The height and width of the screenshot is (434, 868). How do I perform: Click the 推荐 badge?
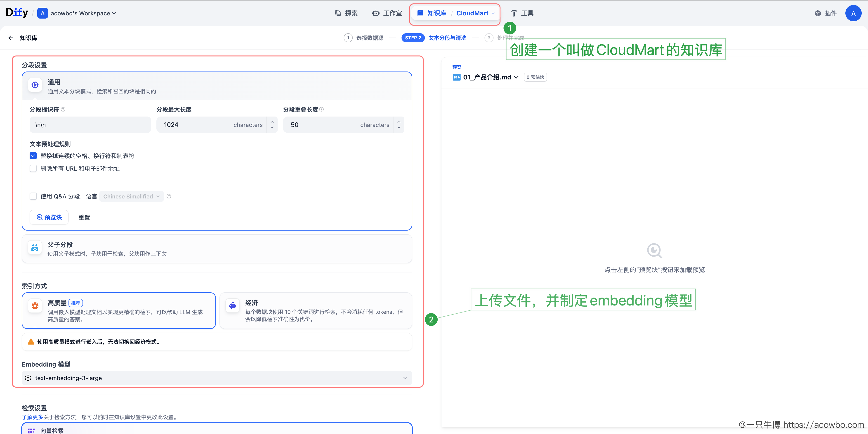pos(75,303)
